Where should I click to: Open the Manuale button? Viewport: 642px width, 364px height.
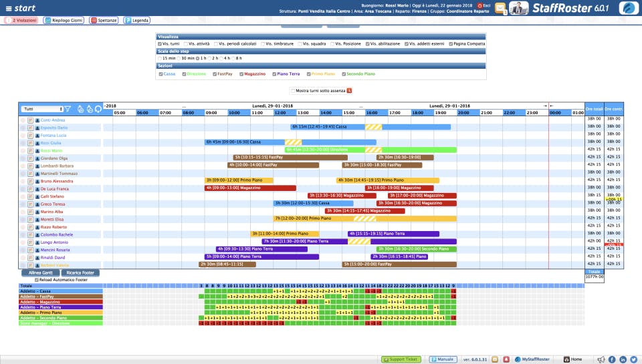(x=441, y=359)
